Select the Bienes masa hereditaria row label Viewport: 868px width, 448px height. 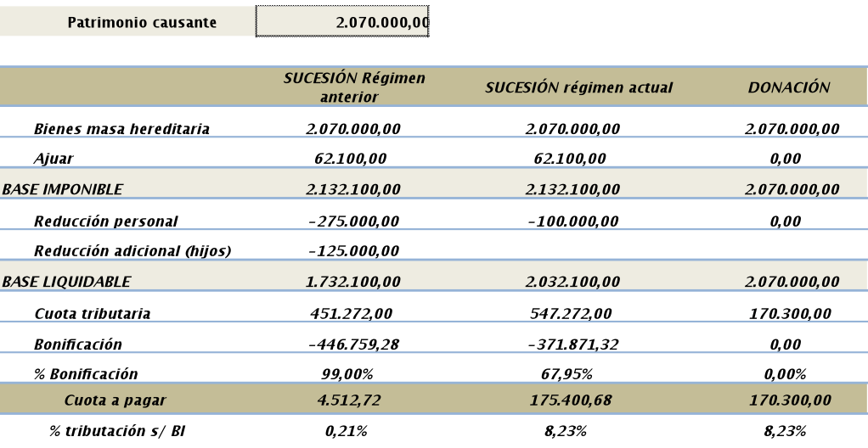click(121, 129)
